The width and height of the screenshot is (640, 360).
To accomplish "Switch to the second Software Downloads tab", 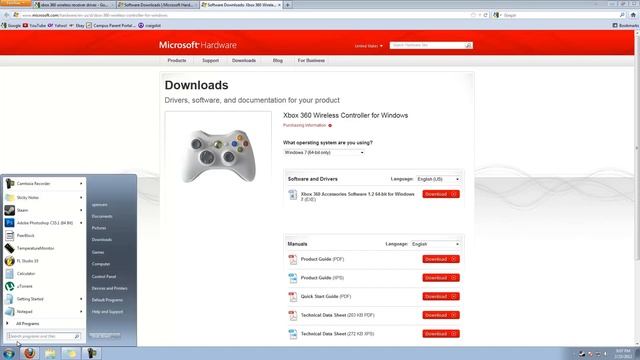I will [x=158, y=5].
